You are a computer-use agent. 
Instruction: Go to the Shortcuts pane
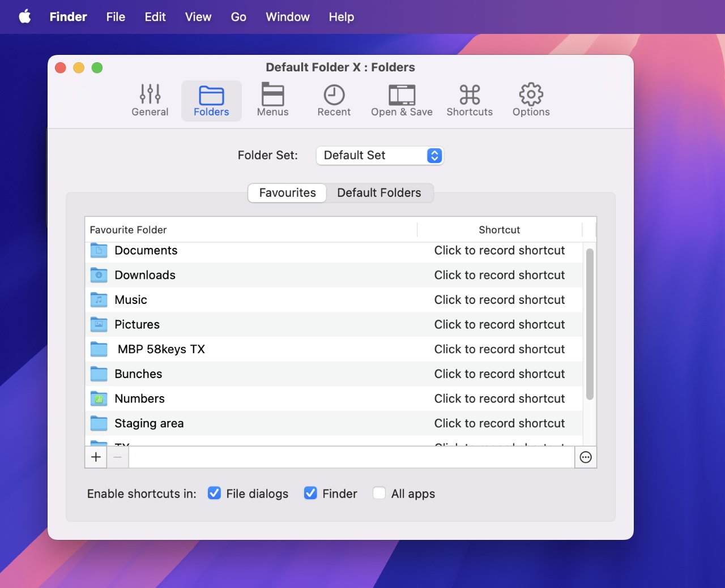pyautogui.click(x=470, y=101)
